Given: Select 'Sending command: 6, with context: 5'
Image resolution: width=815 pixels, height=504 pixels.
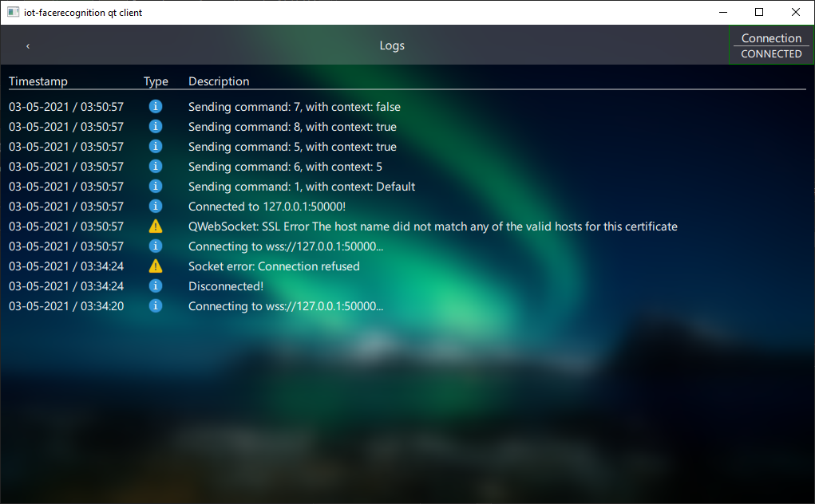Looking at the screenshot, I should pos(285,167).
